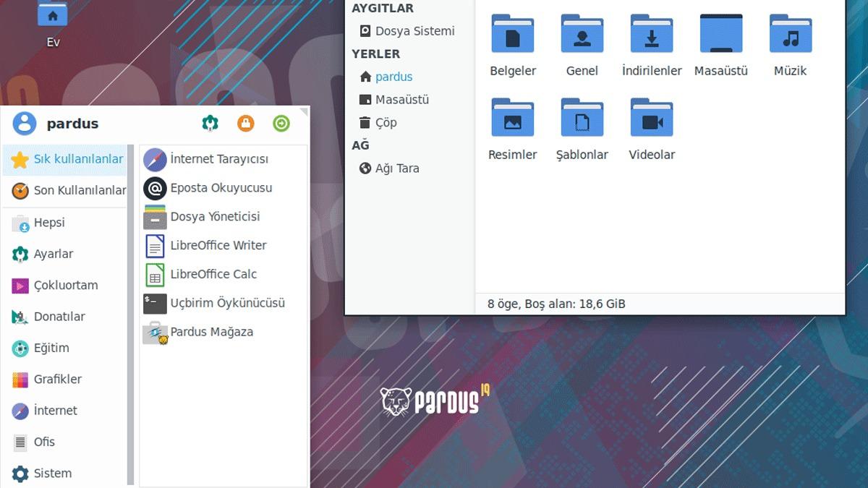The height and width of the screenshot is (488, 868).
Task: Select the Eğitim category
Action: click(65, 348)
